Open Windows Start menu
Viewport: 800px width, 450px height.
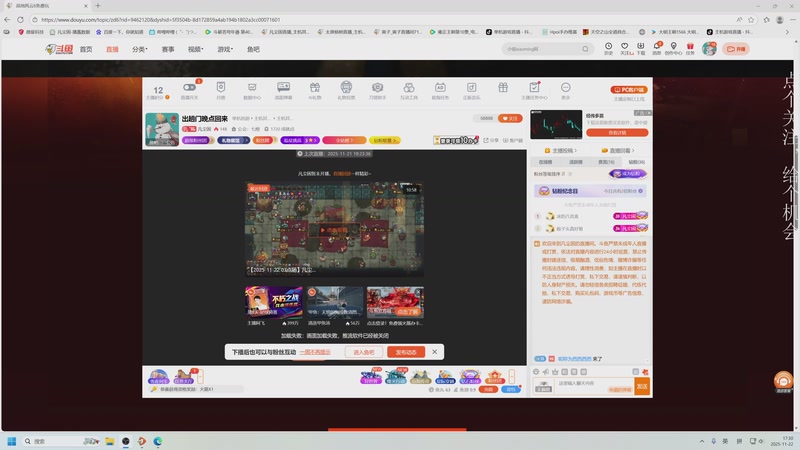click(12, 441)
